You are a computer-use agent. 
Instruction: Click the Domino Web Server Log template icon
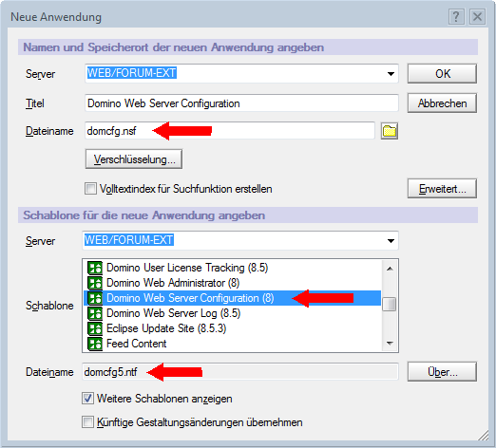[x=95, y=313]
